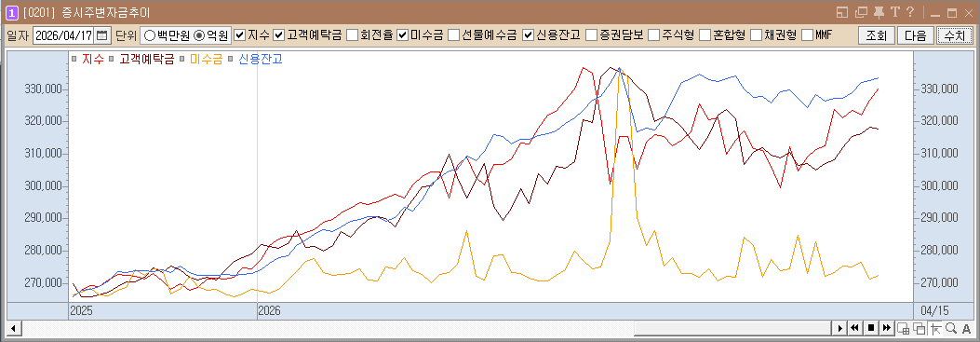The width and height of the screenshot is (980, 342).
Task: Click the rewind double-arrow chart button
Action: pos(854,328)
